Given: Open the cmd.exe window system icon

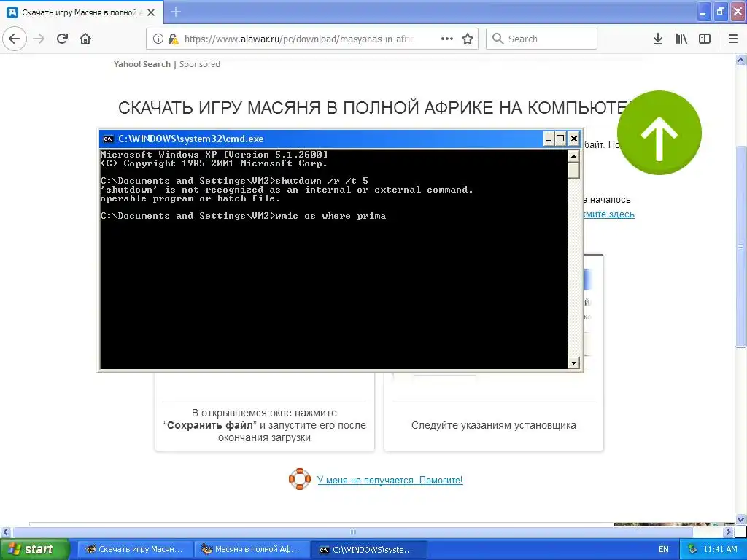Looking at the screenshot, I should (109, 139).
